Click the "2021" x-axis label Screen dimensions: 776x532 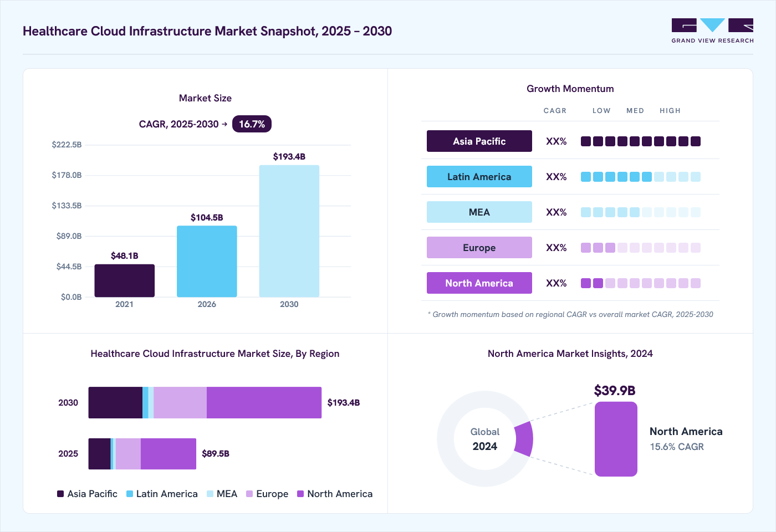pyautogui.click(x=125, y=304)
